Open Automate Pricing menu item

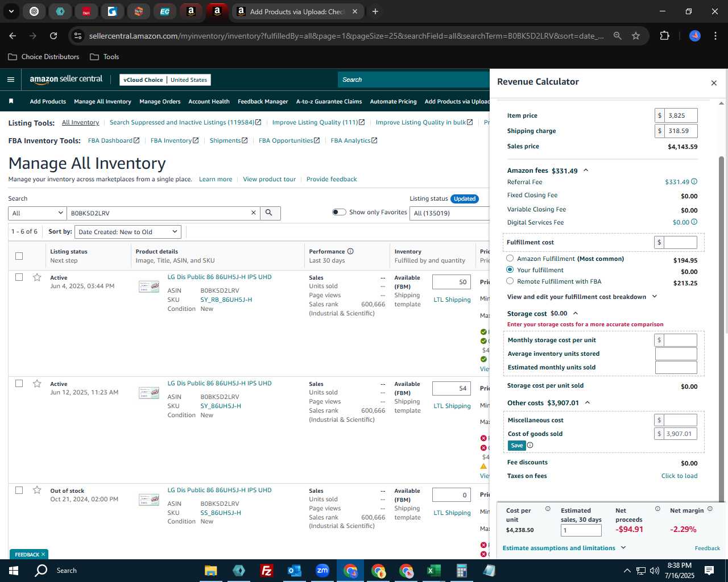tap(393, 101)
